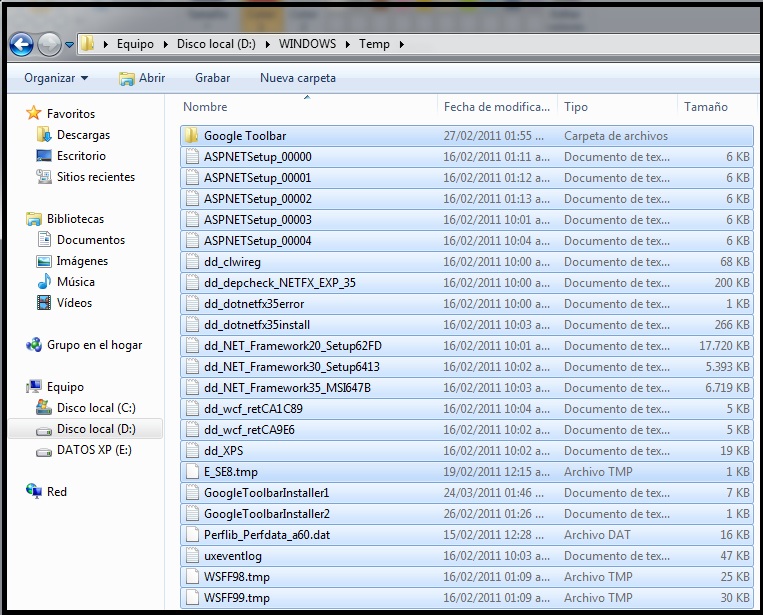
Task: Select the WSFF98.tmp file icon
Action: tap(192, 576)
